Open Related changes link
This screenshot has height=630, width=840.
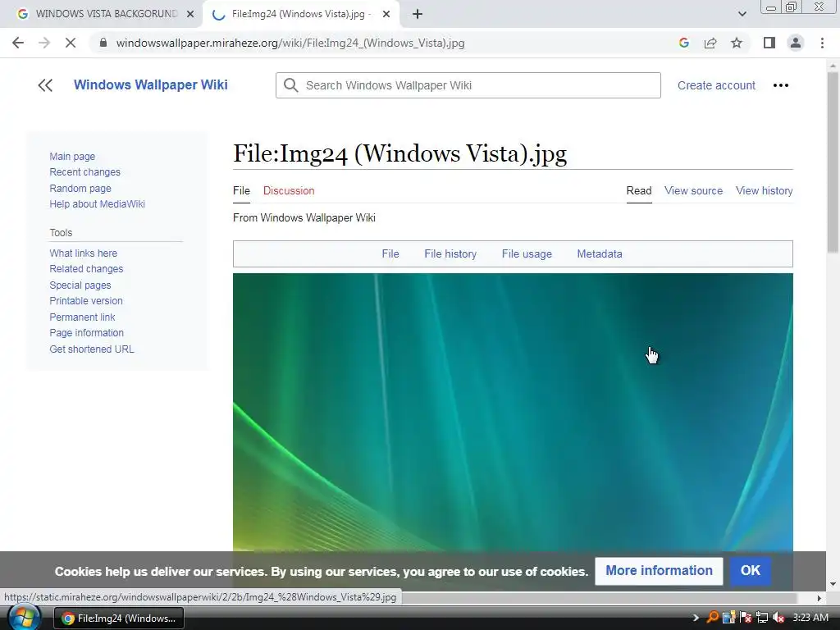click(86, 269)
